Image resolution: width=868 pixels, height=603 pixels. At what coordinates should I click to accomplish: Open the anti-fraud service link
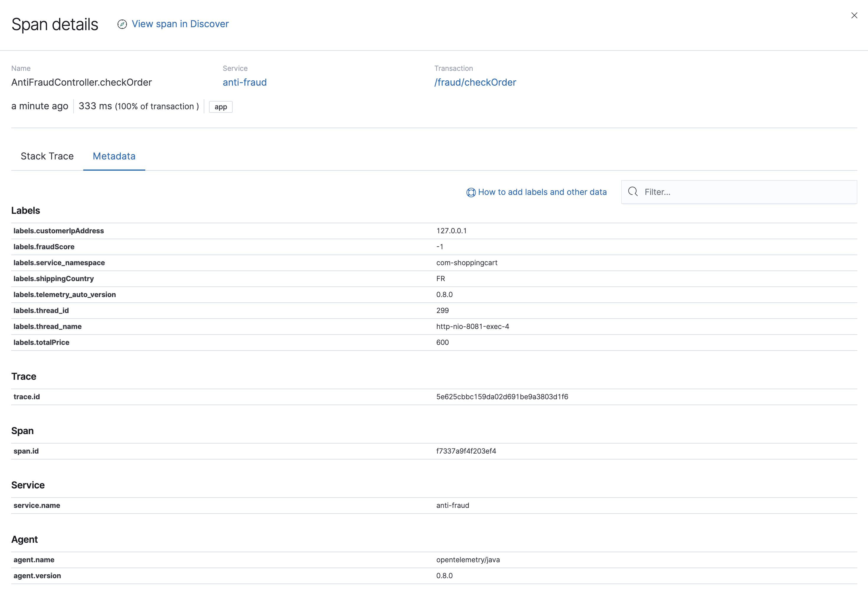point(245,82)
